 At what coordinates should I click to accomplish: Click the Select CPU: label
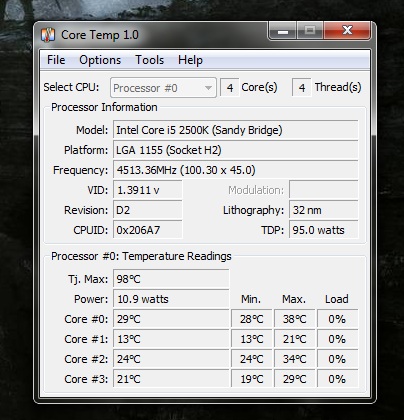71,87
